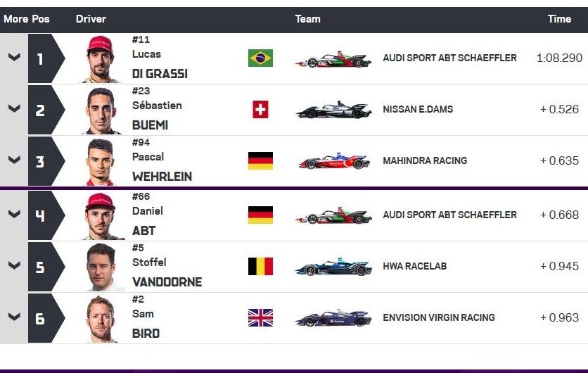This screenshot has width=588, height=373.
Task: Click the HWA Racelab car image
Action: click(333, 267)
